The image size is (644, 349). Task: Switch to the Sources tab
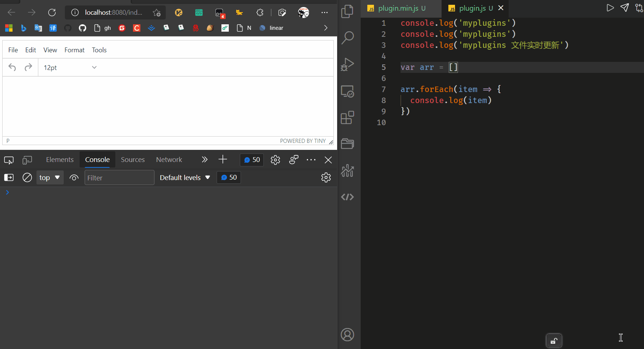pyautogui.click(x=133, y=160)
